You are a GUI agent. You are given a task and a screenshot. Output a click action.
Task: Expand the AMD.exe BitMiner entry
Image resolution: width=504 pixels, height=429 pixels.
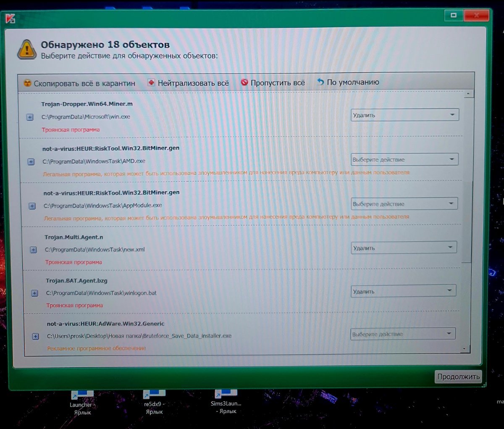pos(31,162)
